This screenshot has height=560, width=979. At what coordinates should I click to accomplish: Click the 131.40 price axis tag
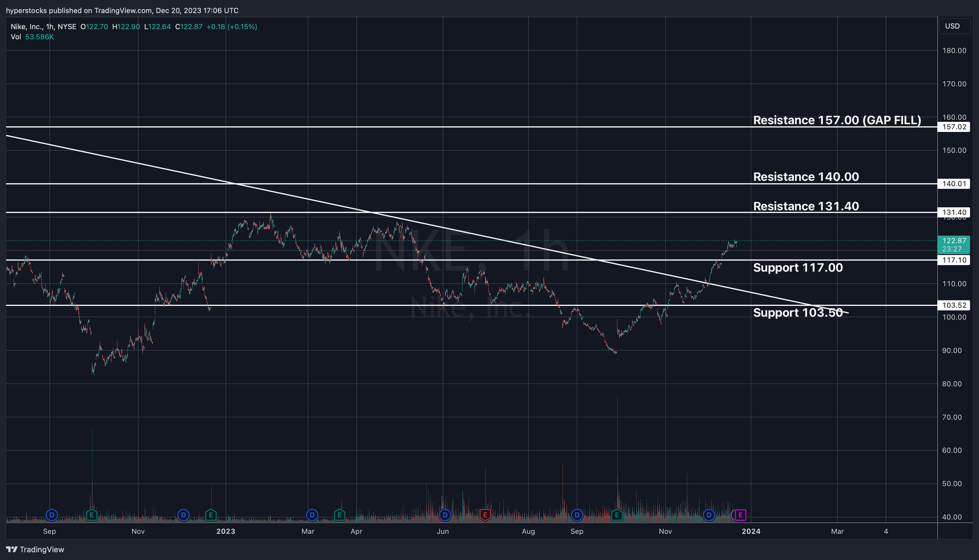[x=953, y=212]
